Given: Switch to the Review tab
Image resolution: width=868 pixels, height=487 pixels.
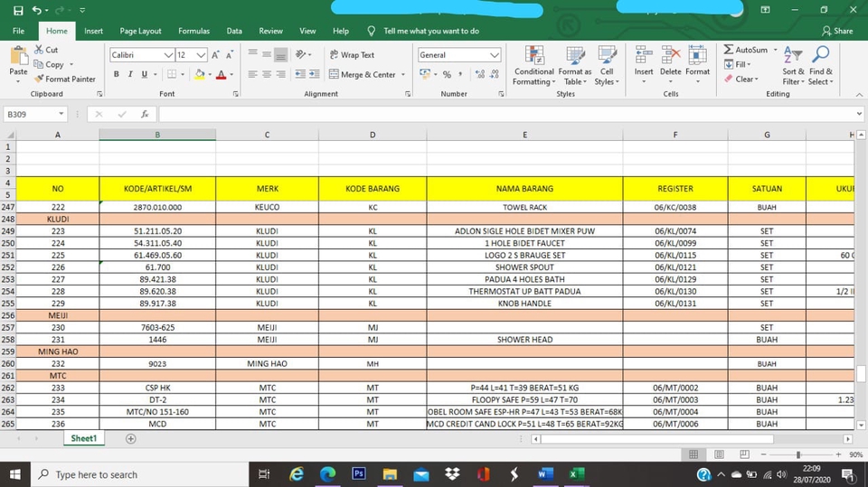Looking at the screenshot, I should click(270, 31).
